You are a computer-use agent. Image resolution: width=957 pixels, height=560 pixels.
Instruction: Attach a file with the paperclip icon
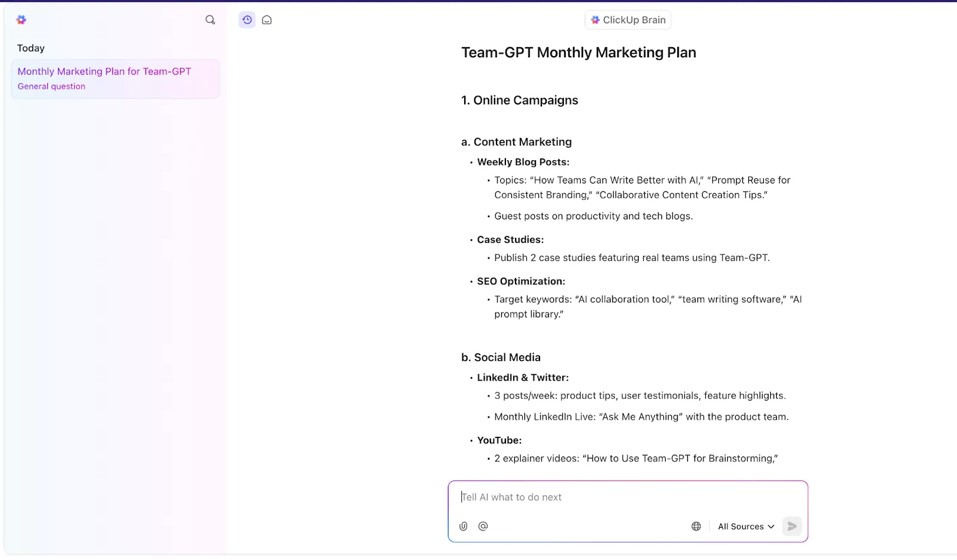coord(463,526)
